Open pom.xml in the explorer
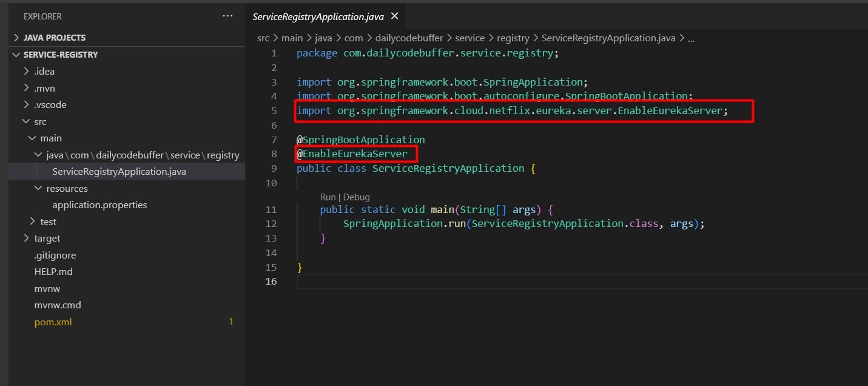The height and width of the screenshot is (386, 868). [x=53, y=322]
